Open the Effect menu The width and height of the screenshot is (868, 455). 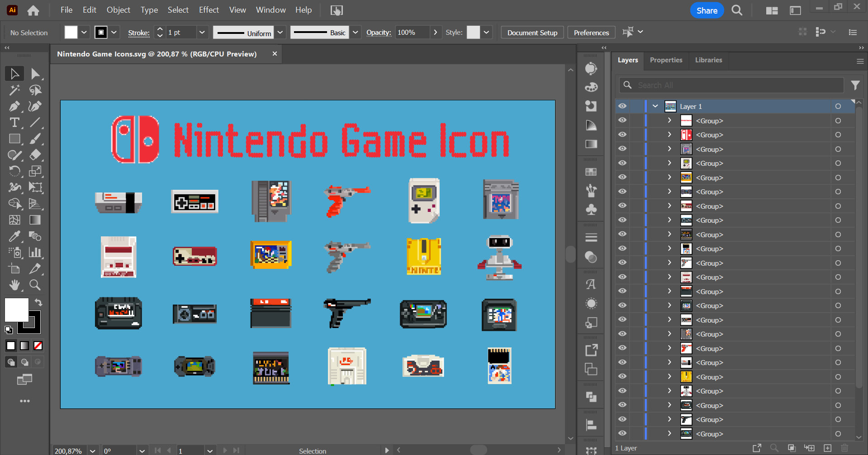[209, 9]
